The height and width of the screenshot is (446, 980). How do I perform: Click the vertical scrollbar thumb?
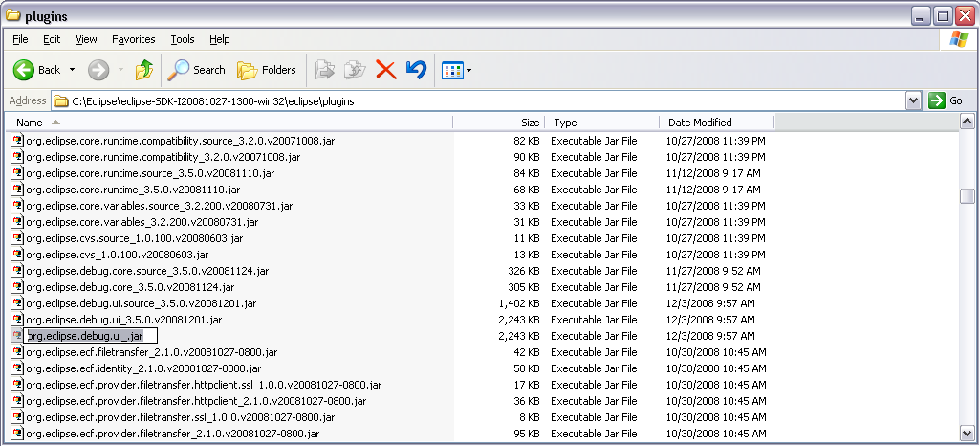click(967, 196)
